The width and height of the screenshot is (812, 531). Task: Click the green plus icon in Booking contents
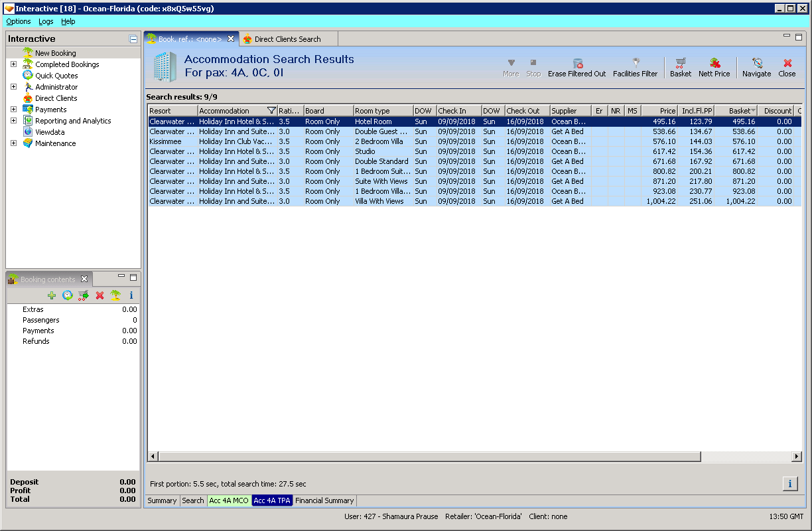[52, 295]
